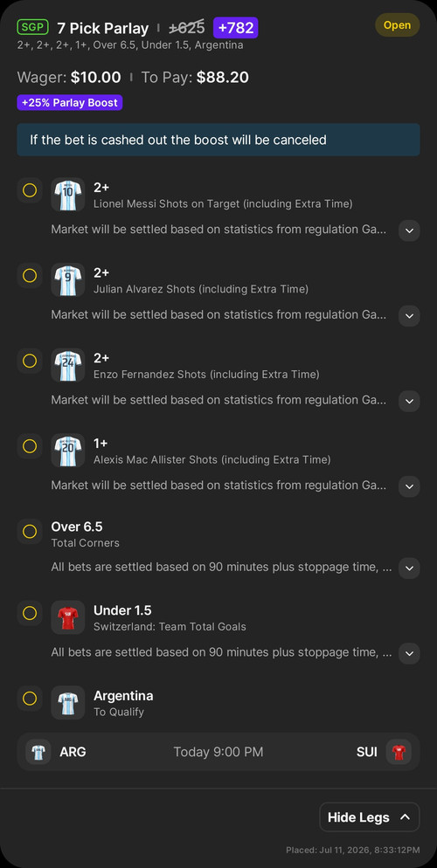Click the Hide Legs button

[x=370, y=817]
